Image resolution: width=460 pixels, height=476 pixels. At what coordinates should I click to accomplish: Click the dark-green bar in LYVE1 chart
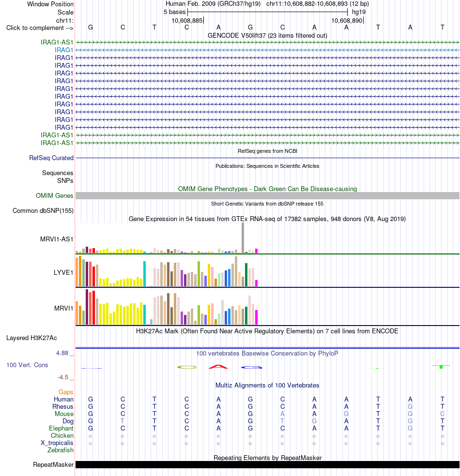pyautogui.click(x=246, y=275)
